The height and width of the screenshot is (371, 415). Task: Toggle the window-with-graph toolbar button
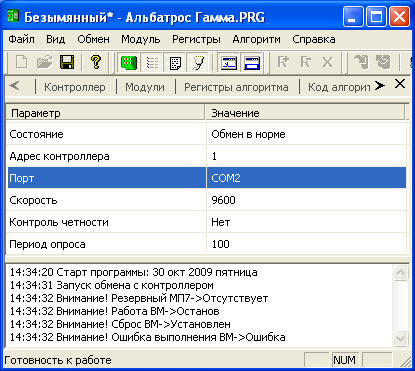pos(229,63)
